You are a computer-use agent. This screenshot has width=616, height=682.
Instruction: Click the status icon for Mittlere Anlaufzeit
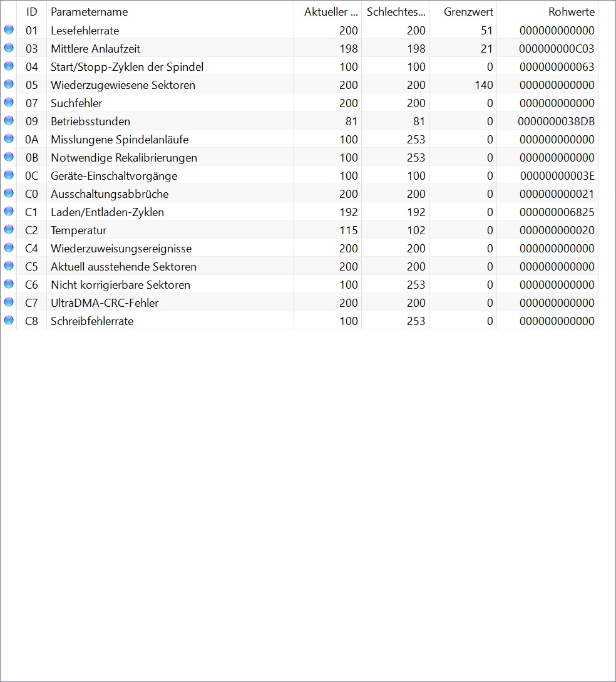(x=9, y=48)
